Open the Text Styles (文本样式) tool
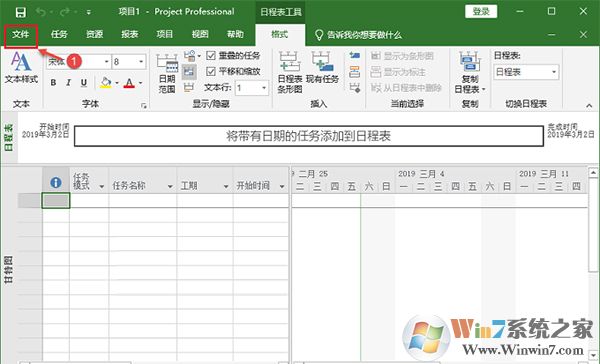This screenshot has height=364, width=600. (x=21, y=68)
